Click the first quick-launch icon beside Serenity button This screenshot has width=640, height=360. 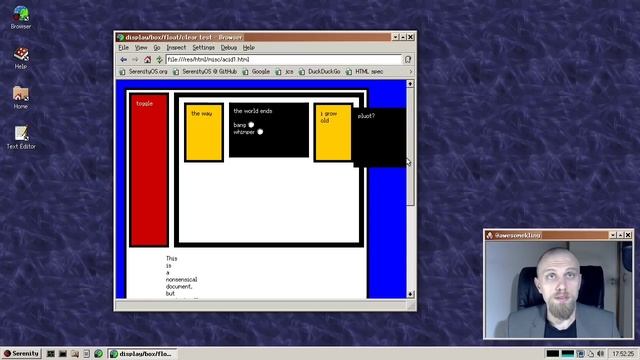(51, 353)
